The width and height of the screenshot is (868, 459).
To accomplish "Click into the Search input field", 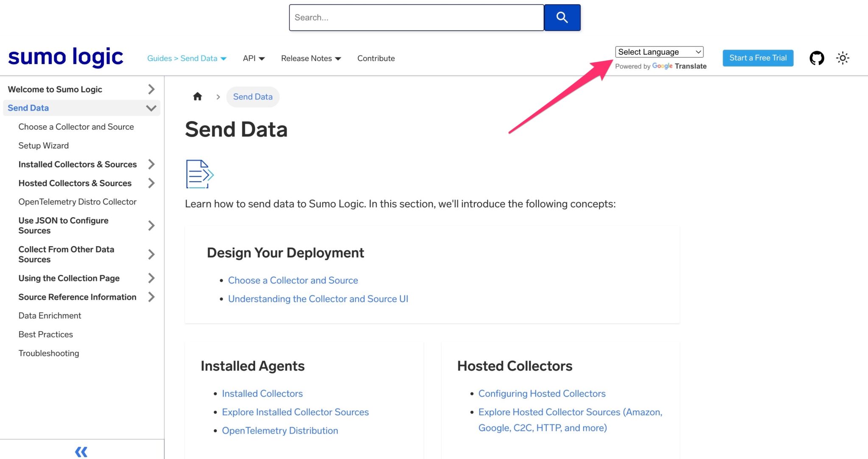I will (416, 17).
